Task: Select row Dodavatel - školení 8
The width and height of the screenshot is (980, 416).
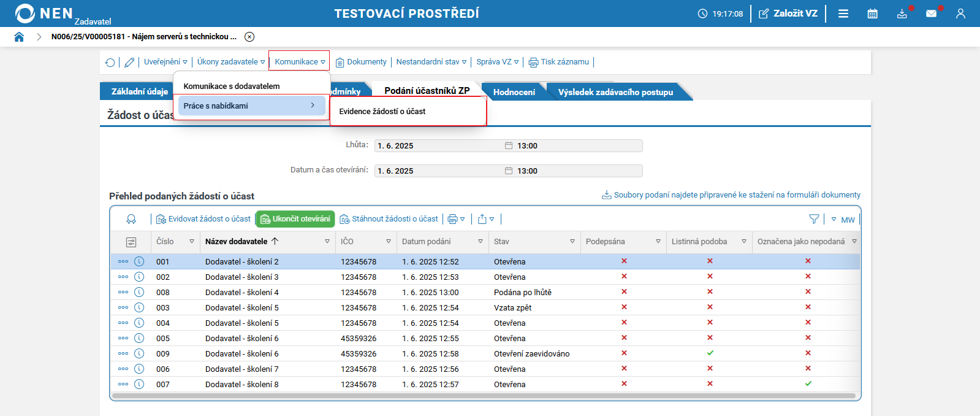Action: pos(485,384)
